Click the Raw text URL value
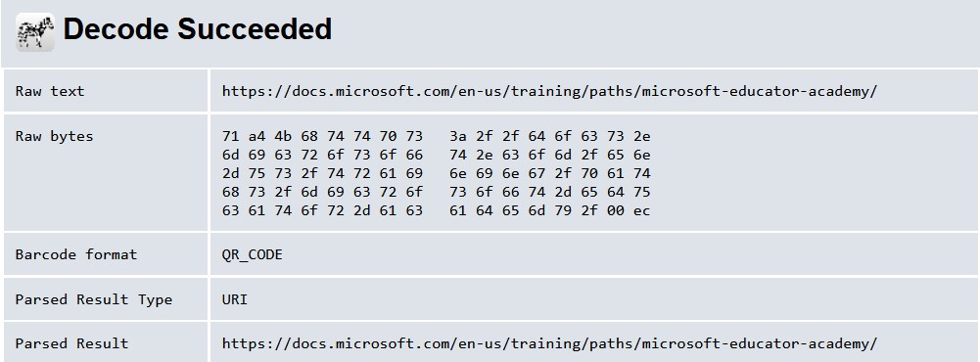Viewport: 980px width, 362px height. [x=549, y=91]
